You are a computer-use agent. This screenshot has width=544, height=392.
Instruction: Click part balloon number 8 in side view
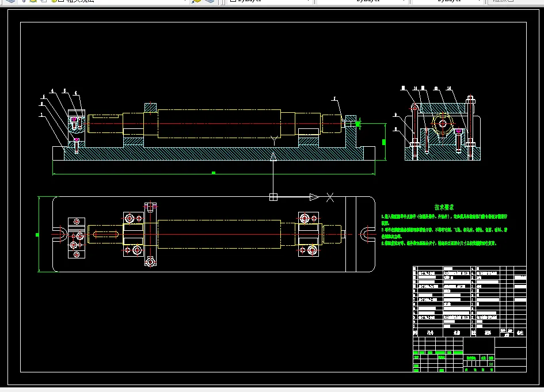pyautogui.click(x=395, y=129)
